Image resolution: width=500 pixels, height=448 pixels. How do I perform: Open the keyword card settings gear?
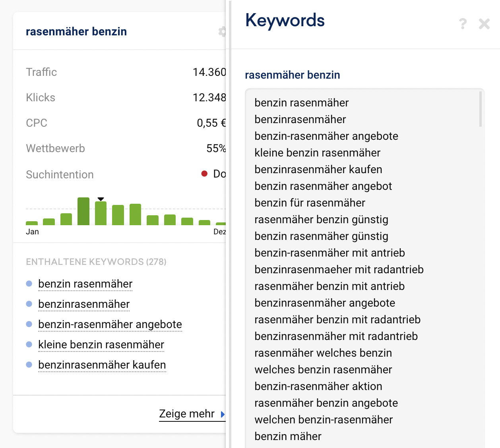222,31
